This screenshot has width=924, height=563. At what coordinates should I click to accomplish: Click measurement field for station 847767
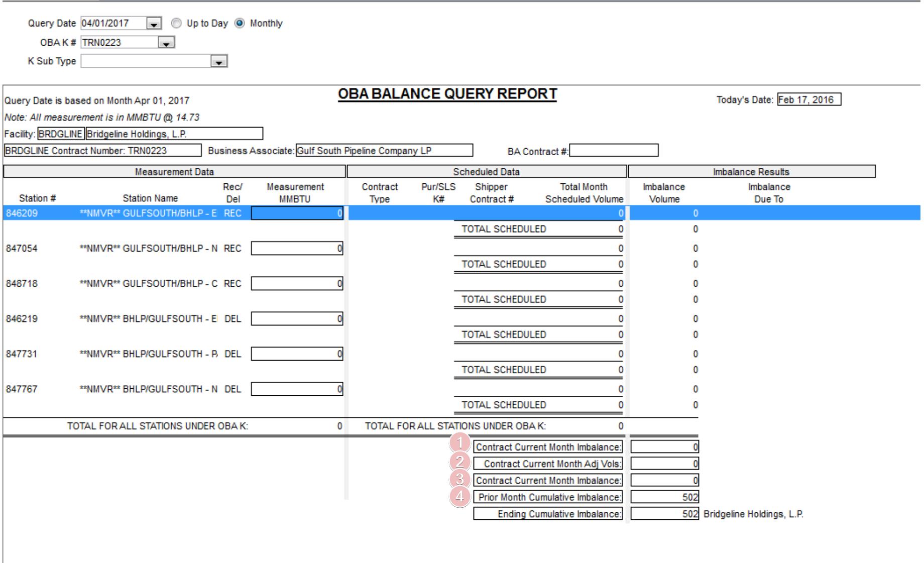[x=297, y=389]
